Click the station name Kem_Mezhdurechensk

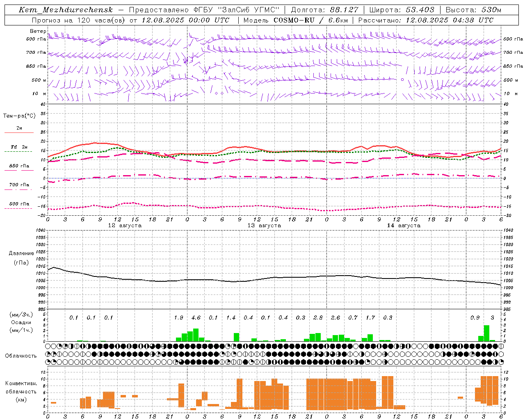(66, 10)
